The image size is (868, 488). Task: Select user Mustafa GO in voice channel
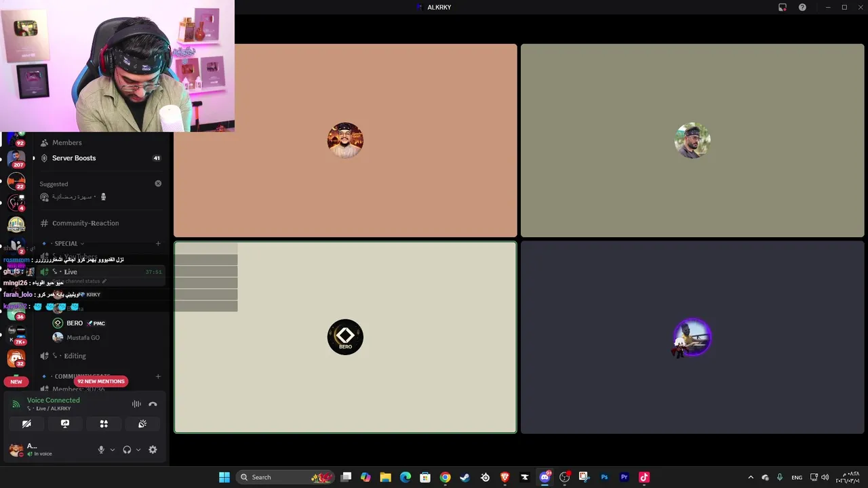tap(83, 338)
